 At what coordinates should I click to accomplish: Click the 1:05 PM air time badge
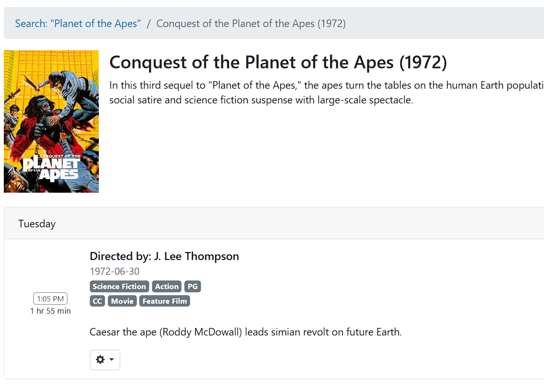(50, 299)
